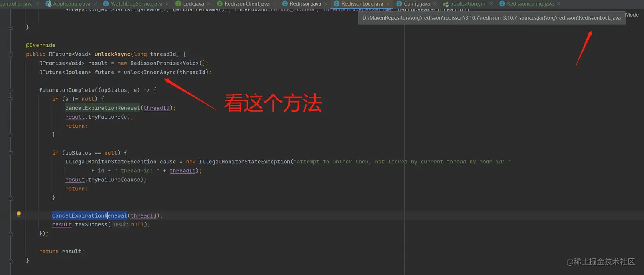Switch to the application.yml tab
Viewport: 644px width, 275px height.
[468, 3]
